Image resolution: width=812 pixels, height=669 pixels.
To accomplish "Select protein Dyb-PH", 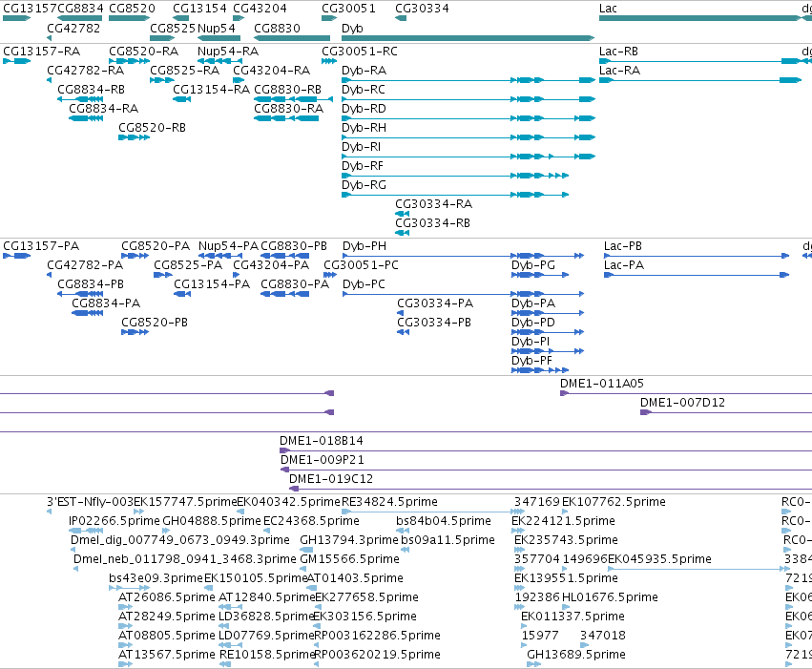I will click(x=364, y=246).
